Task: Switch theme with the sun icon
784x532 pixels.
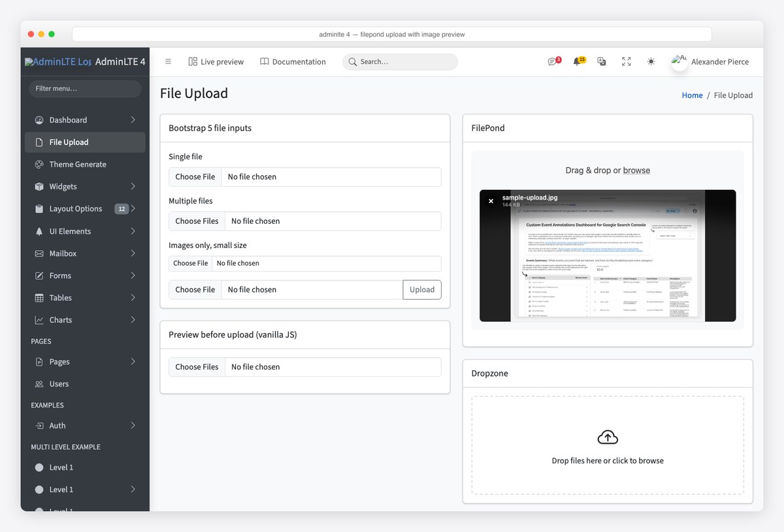Action: 651,61
